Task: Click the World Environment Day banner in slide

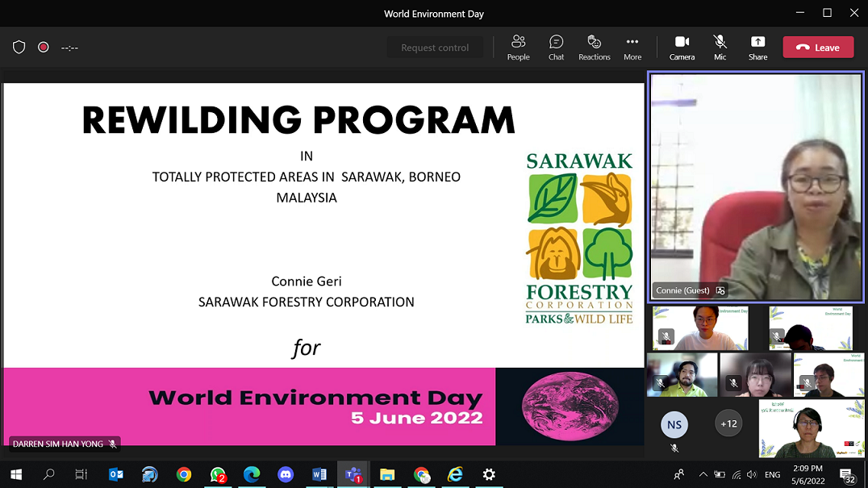Action: point(323,406)
